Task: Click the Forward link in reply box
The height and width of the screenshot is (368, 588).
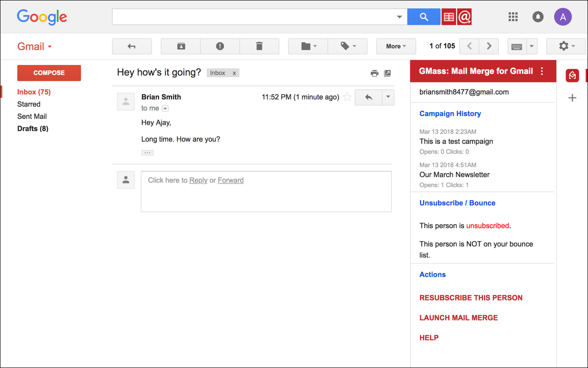Action: point(231,180)
